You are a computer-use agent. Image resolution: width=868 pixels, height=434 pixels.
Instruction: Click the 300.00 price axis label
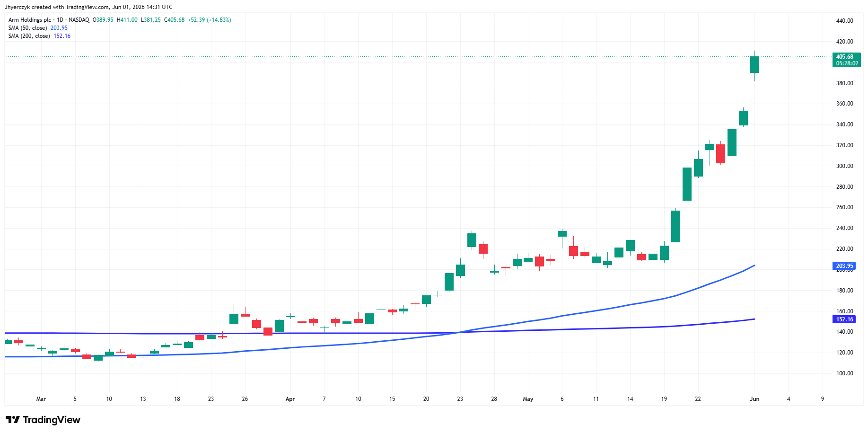click(844, 166)
